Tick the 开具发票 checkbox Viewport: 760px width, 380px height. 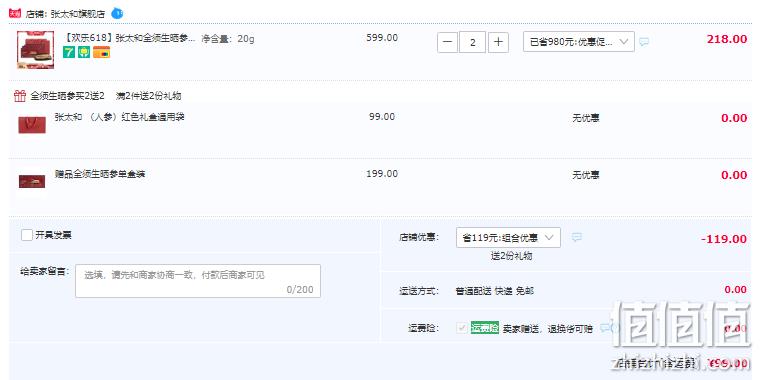click(x=27, y=236)
